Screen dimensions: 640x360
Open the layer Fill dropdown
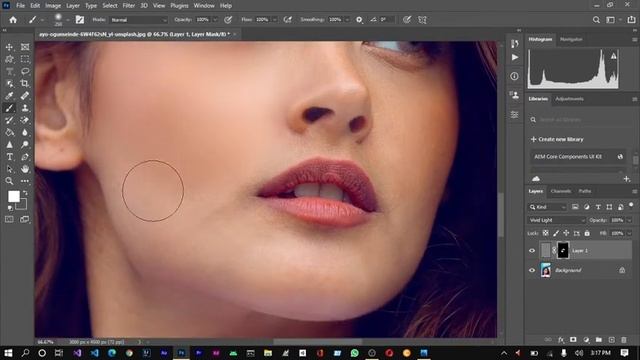[629, 233]
